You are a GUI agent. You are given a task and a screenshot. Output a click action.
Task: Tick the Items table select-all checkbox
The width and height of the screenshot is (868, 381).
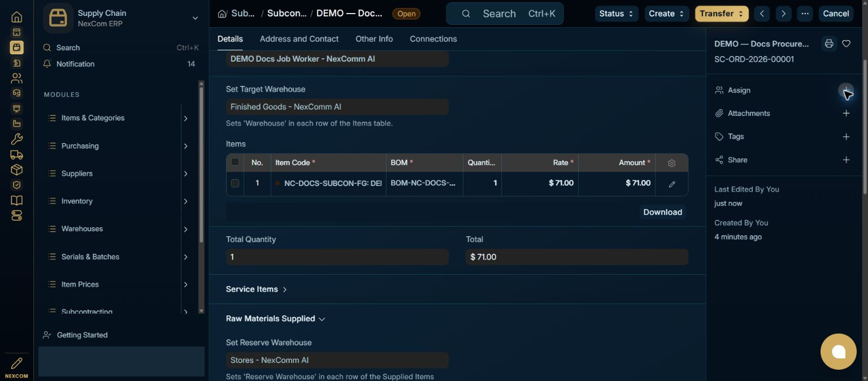pos(235,162)
